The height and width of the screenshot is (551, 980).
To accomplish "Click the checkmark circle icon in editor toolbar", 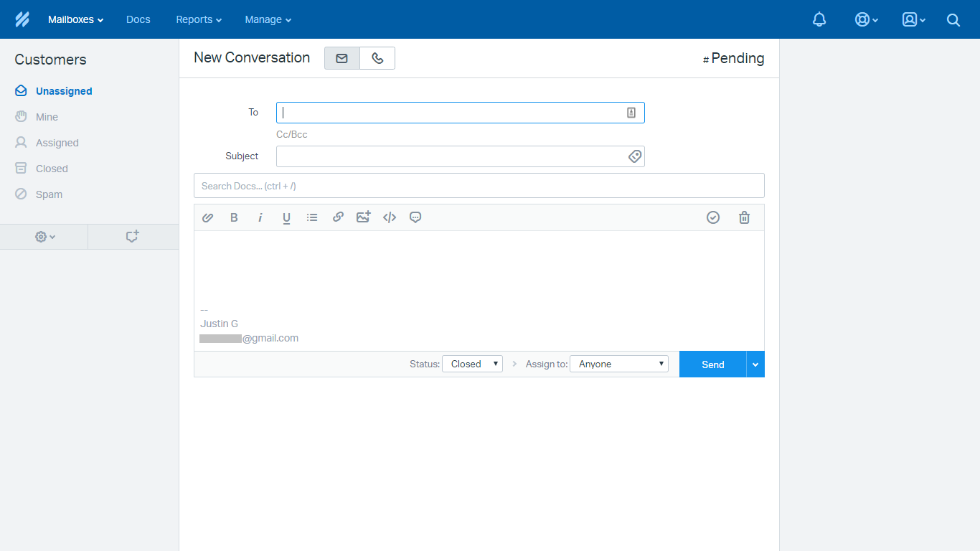I will [713, 217].
